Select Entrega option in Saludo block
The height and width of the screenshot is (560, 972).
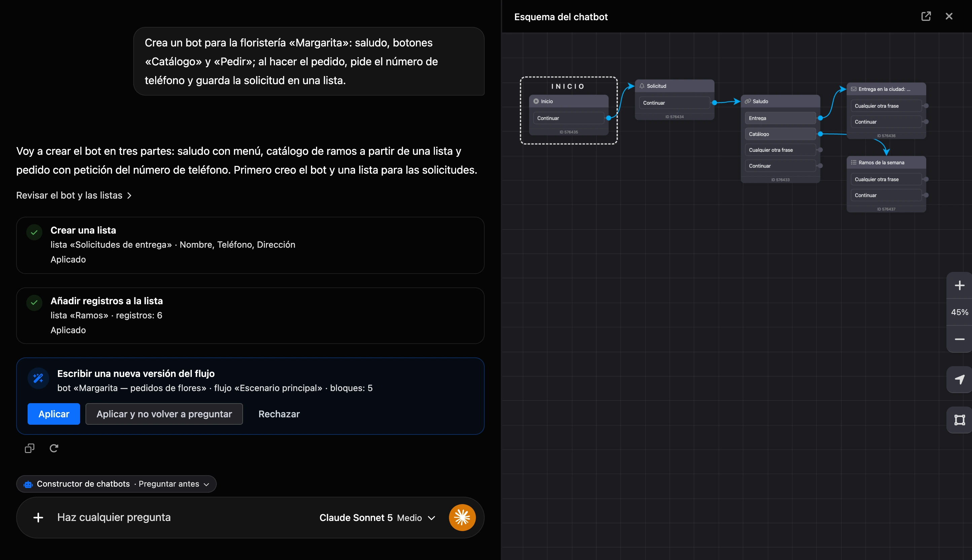tap(780, 118)
